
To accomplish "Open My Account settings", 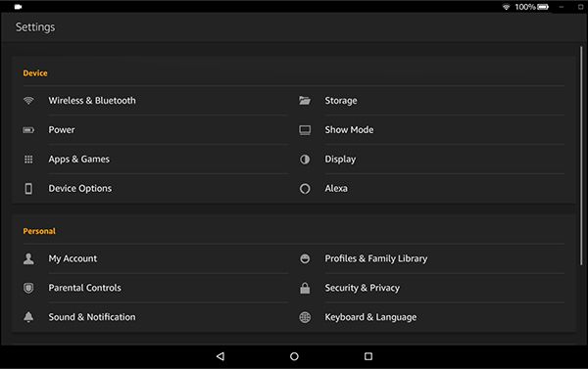I will click(x=155, y=258).
